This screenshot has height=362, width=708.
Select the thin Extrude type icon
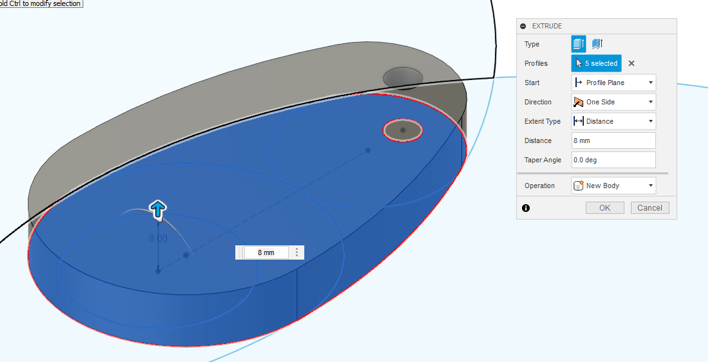(597, 44)
